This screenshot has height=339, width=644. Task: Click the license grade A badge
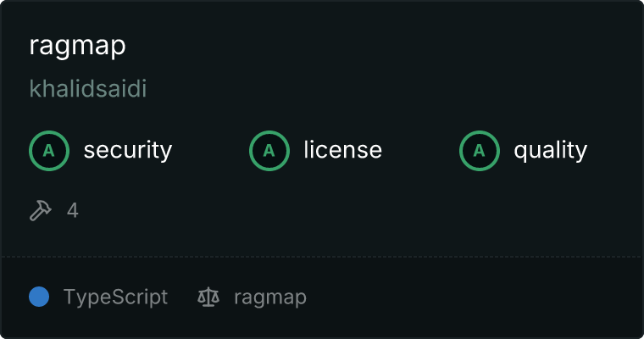[269, 151]
